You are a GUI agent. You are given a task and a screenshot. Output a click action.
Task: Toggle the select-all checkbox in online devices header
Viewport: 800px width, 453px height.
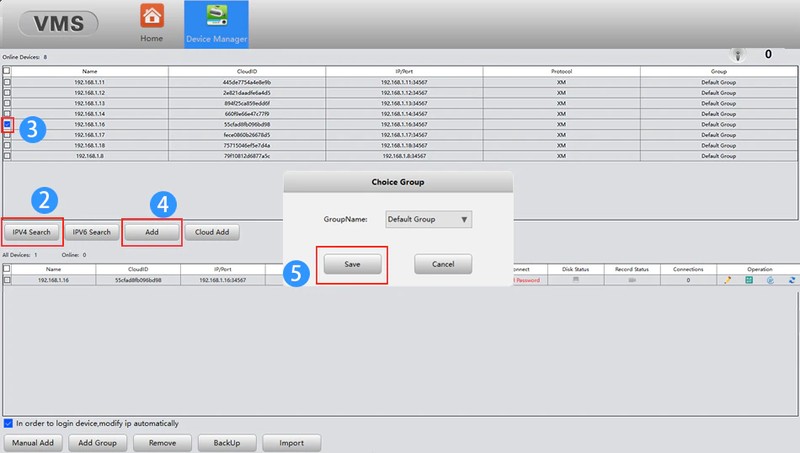point(8,72)
